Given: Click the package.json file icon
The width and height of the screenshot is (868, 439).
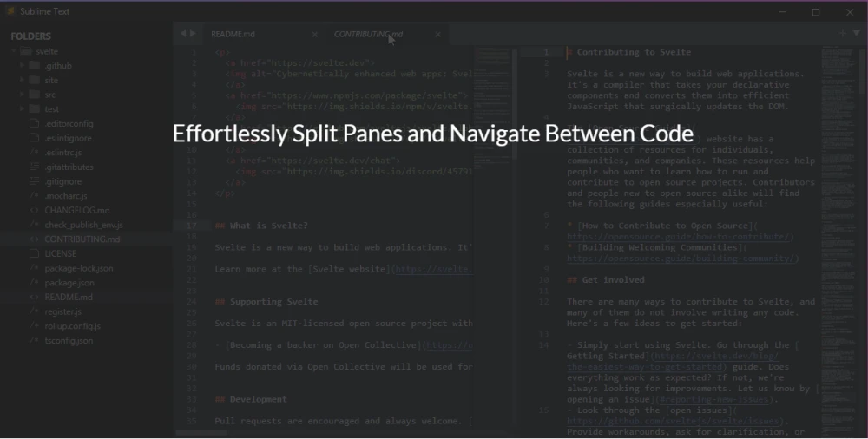Looking at the screenshot, I should 35,282.
